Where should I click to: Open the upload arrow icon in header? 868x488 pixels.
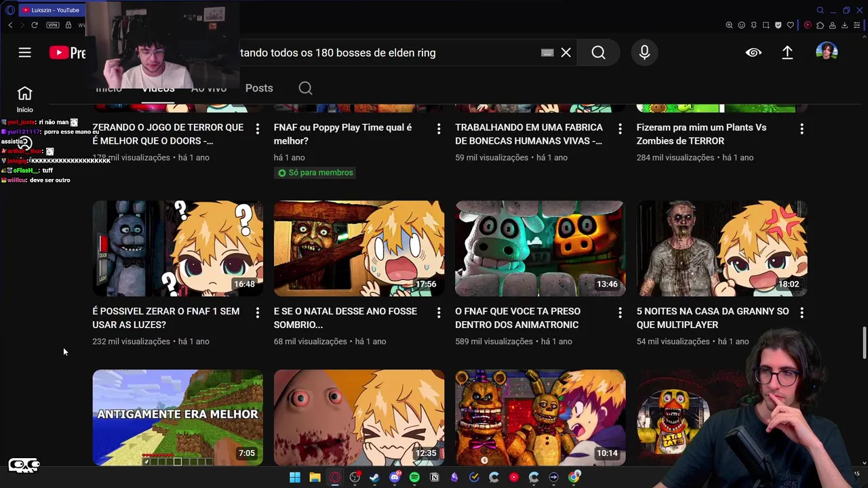pyautogui.click(x=787, y=52)
